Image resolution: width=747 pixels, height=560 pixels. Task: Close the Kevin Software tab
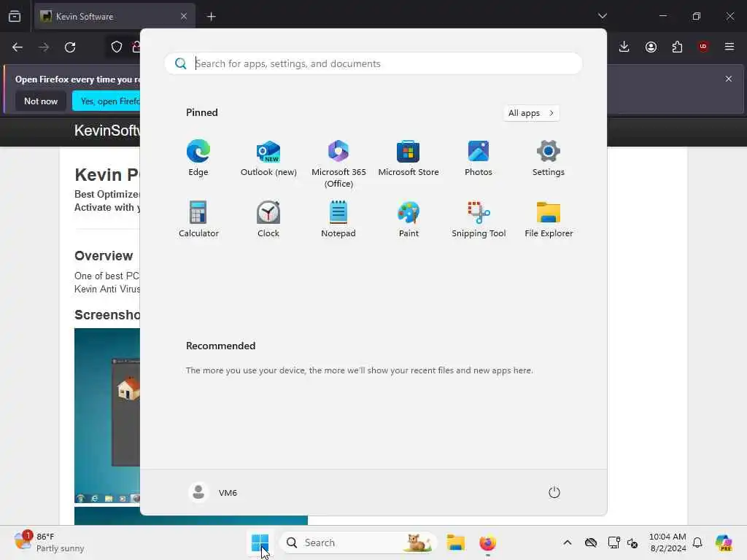click(x=183, y=17)
